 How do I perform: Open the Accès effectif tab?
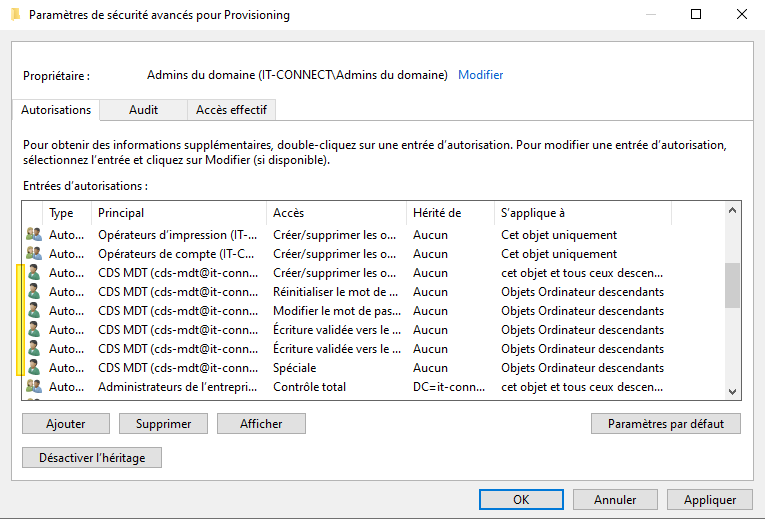[x=231, y=110]
